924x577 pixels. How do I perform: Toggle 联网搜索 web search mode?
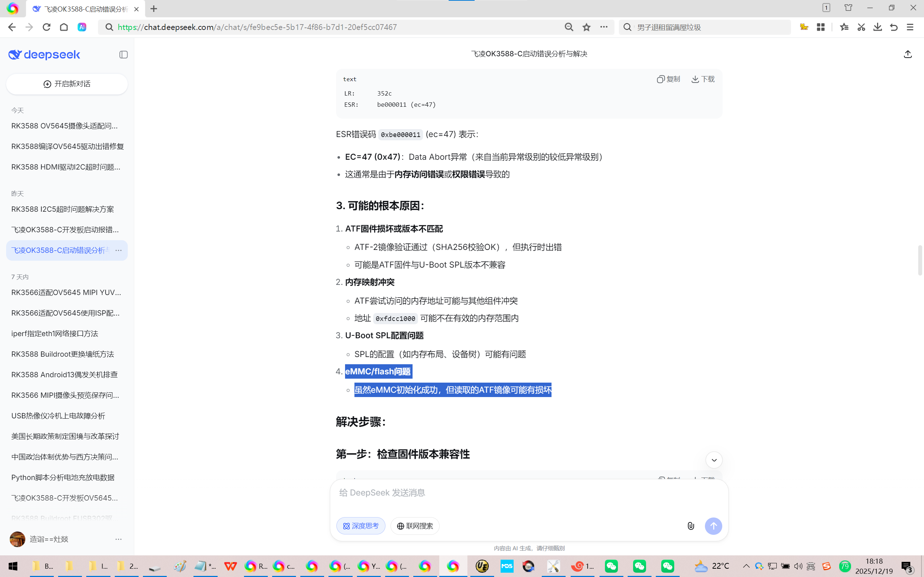pyautogui.click(x=415, y=526)
